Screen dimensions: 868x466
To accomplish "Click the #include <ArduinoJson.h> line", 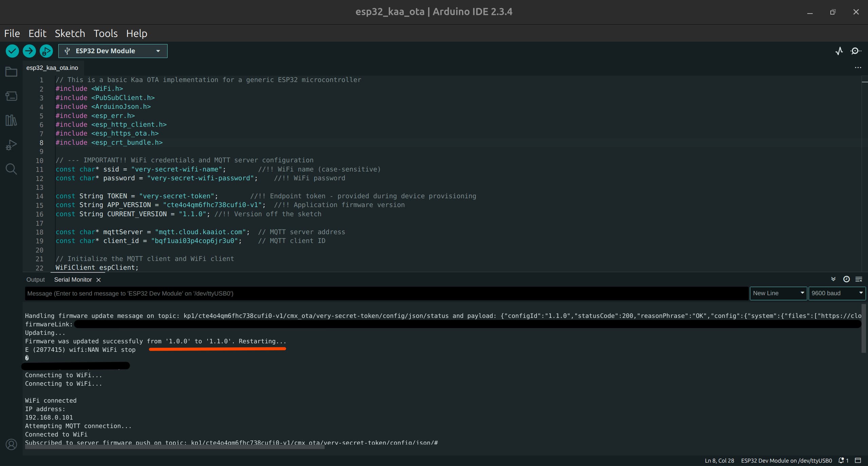I will click(103, 107).
